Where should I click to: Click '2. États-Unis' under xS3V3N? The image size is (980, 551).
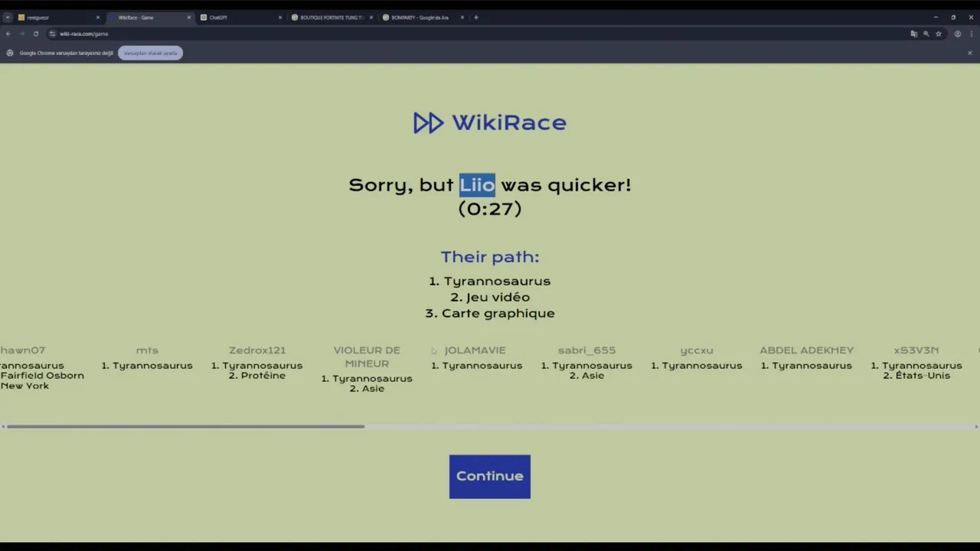click(x=916, y=376)
